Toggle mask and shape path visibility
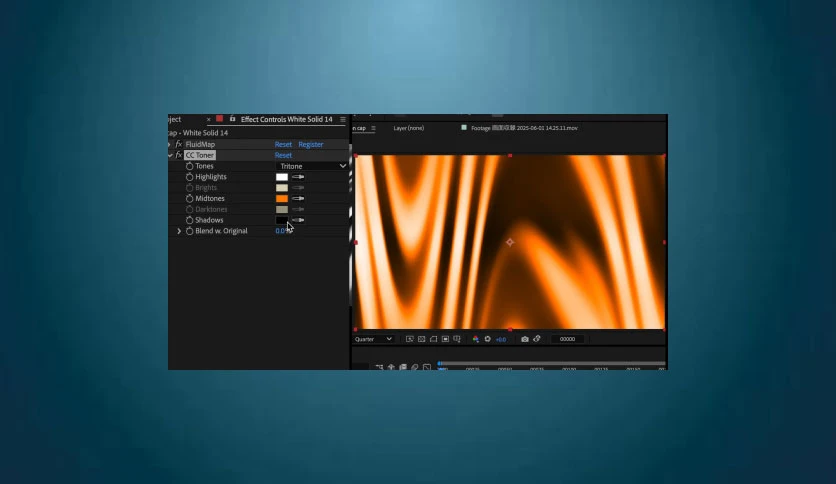This screenshot has width=836, height=484. click(433, 339)
